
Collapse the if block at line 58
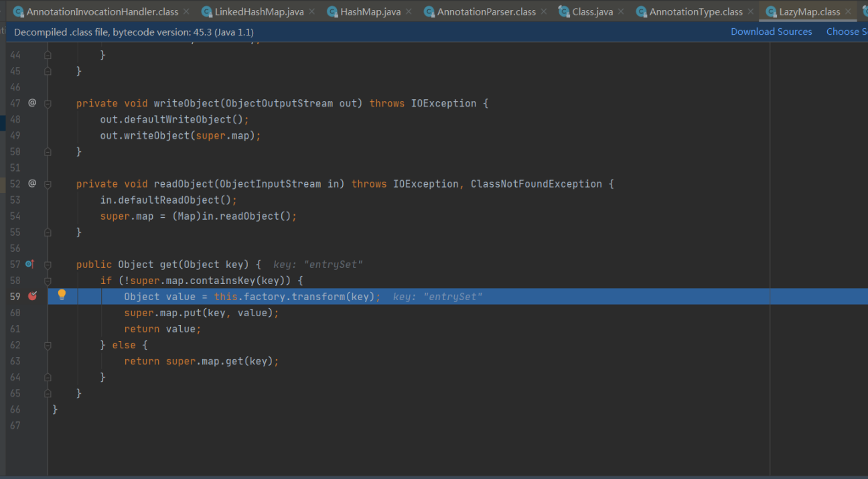point(48,280)
